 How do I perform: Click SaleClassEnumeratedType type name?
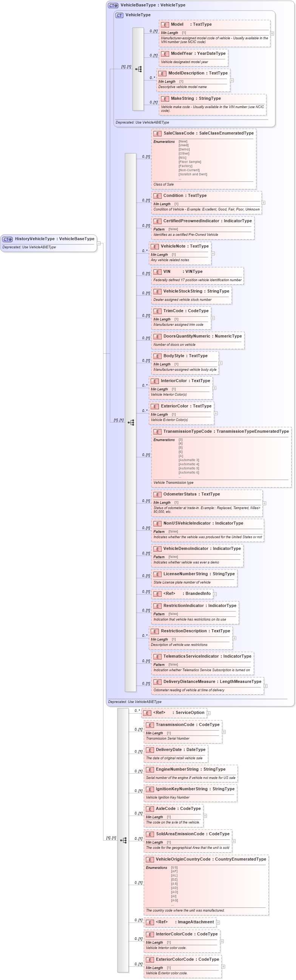tap(227, 133)
